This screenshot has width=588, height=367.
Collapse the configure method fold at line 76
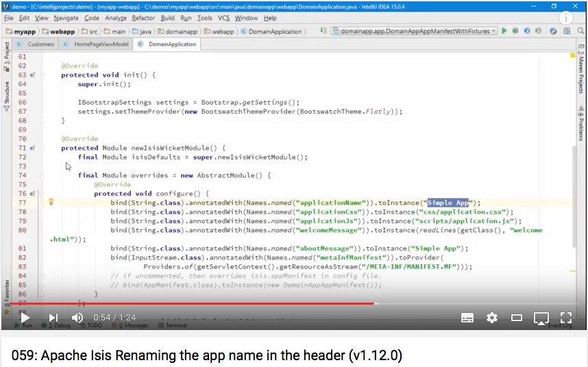click(42, 194)
